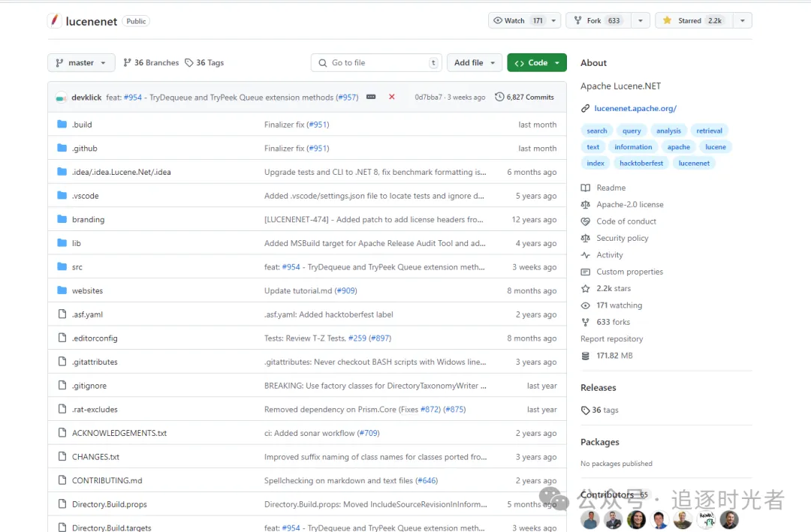Screen dimensions: 811x532
Task: Click the Activity pulse icon link
Action: click(x=586, y=255)
